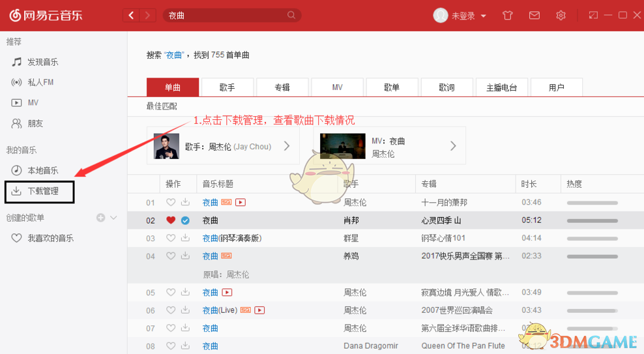Open the MV: 夜曲 best match card
Viewport: 644px width, 354px height.
tap(389, 146)
